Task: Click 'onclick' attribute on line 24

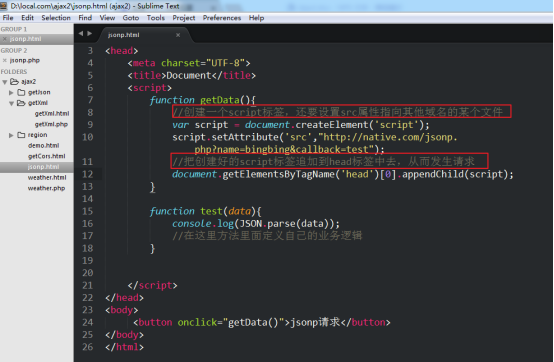Action: (x=197, y=322)
